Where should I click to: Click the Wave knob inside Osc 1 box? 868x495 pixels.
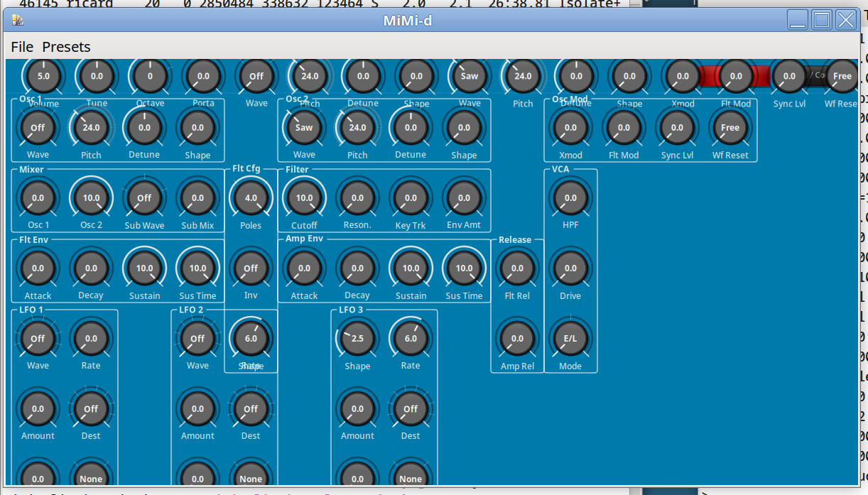38,128
